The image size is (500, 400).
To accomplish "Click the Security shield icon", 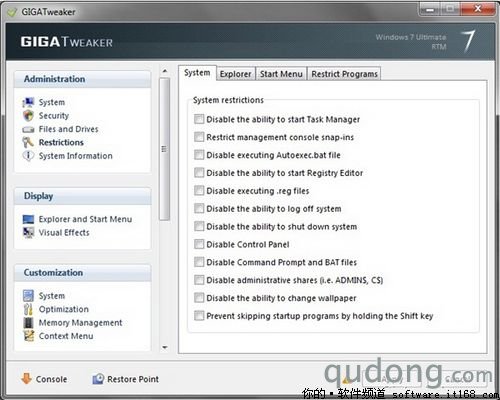I will 28,116.
